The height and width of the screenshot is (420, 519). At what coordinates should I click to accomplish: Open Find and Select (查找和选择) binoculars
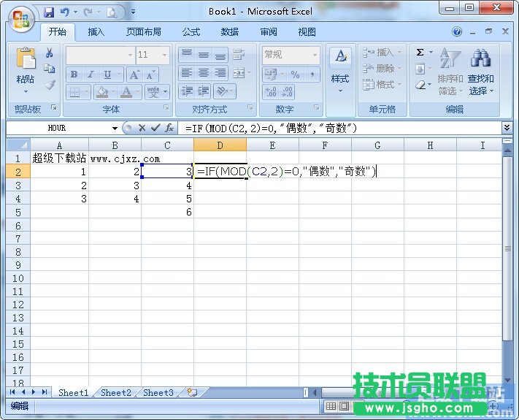coord(480,59)
